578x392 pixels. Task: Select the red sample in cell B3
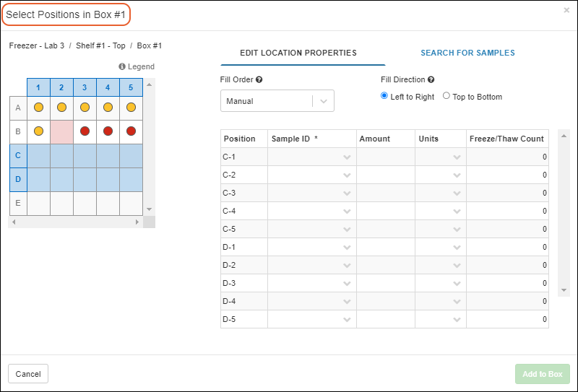coord(85,131)
